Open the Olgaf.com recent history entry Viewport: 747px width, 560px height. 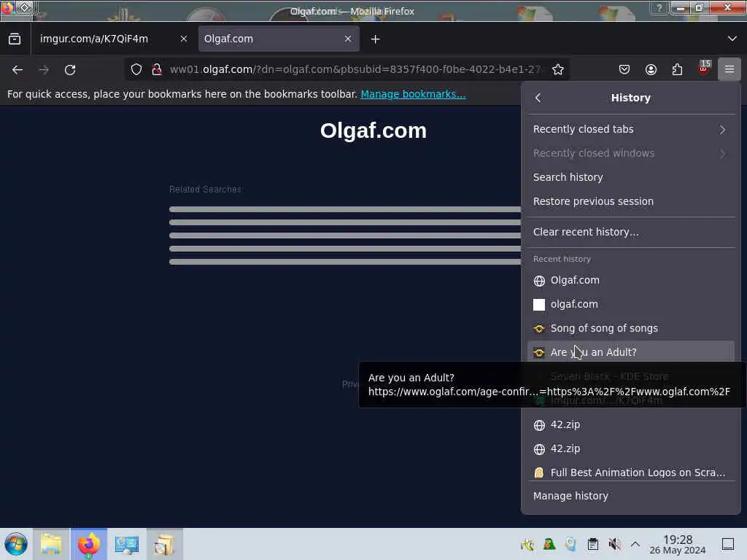click(631, 281)
